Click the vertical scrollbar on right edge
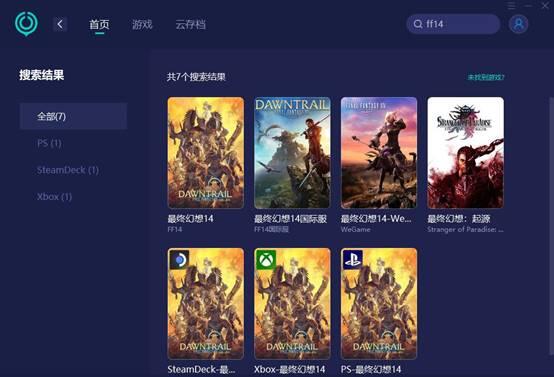Viewport: 554px width, 377px height. (551, 226)
